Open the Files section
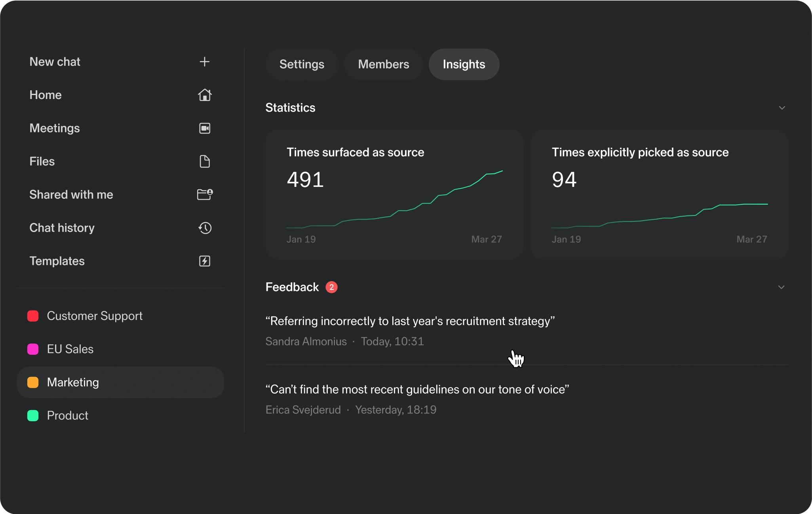Viewport: 812px width, 514px height. pos(42,160)
